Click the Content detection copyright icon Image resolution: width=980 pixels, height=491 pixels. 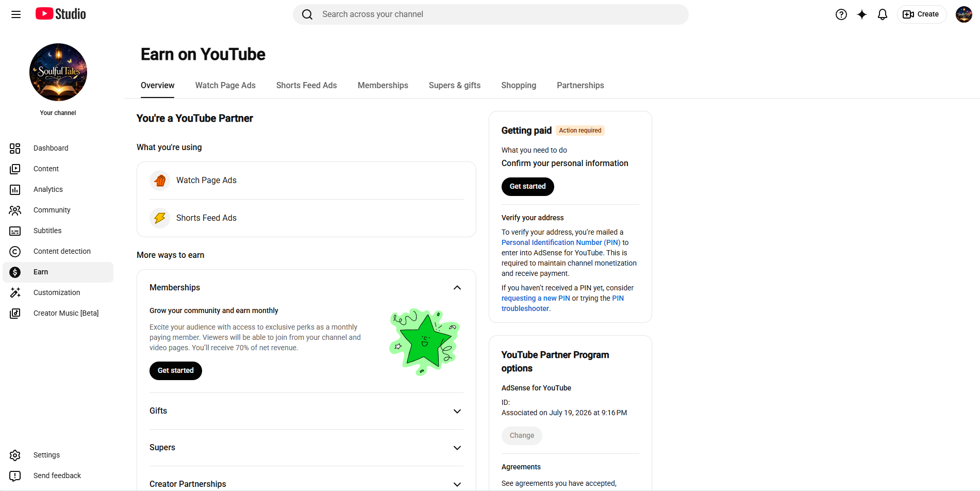[x=15, y=252]
